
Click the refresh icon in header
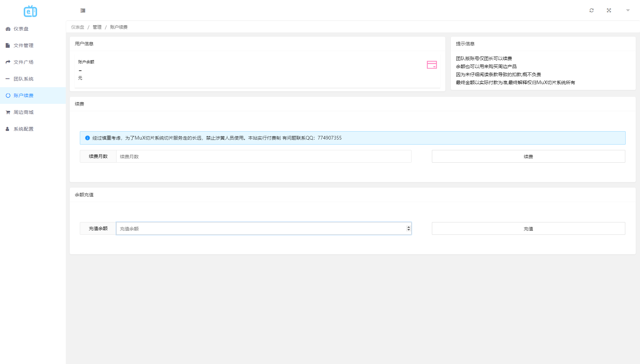click(592, 11)
